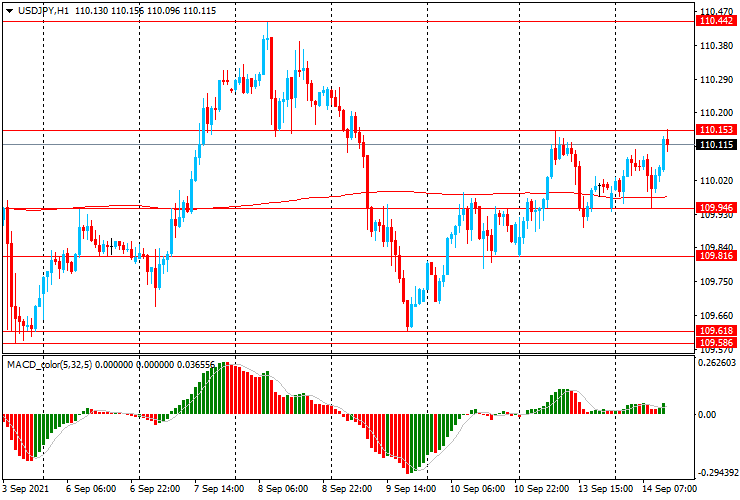
Task: Click the current price label 110.115
Action: [x=716, y=144]
